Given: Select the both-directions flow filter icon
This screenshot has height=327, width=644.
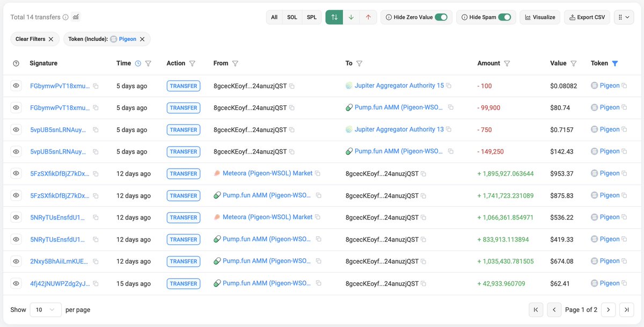Looking at the screenshot, I should 334,17.
